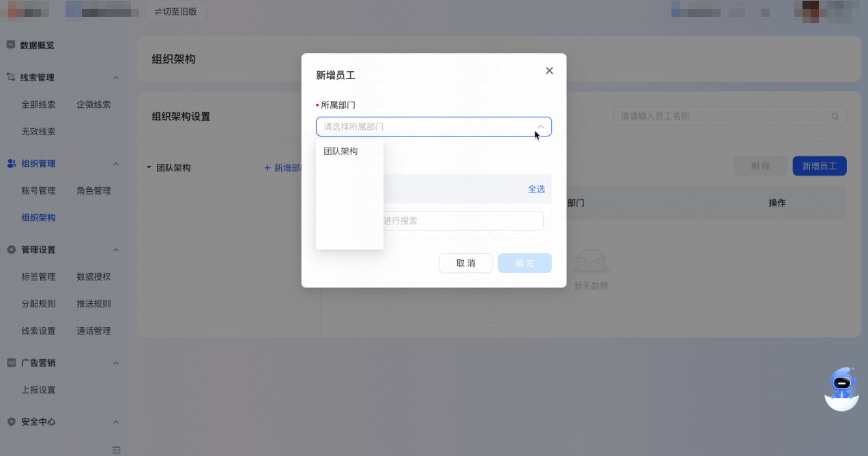Open the 组织架构 menu item
Viewport: 868px width, 456px height.
point(38,217)
